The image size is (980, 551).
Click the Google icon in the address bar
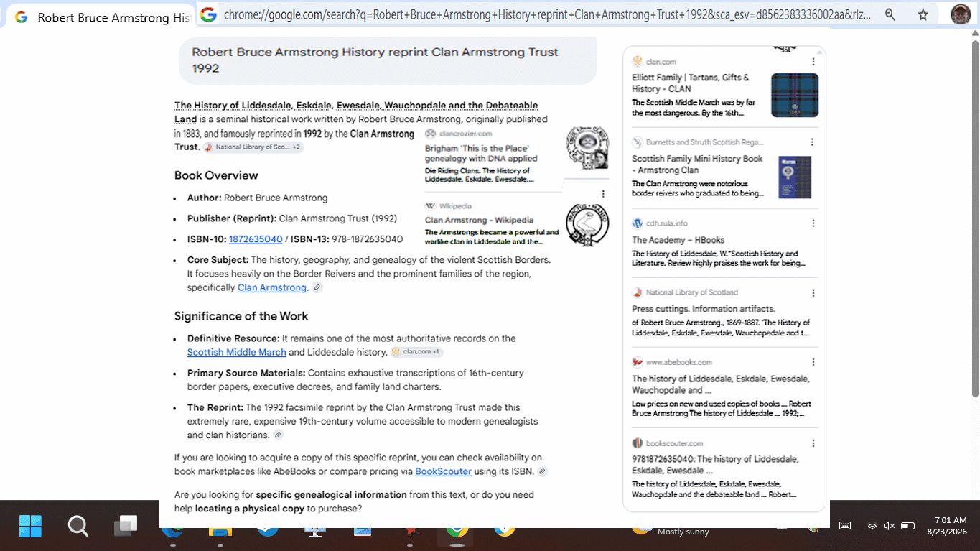(208, 14)
